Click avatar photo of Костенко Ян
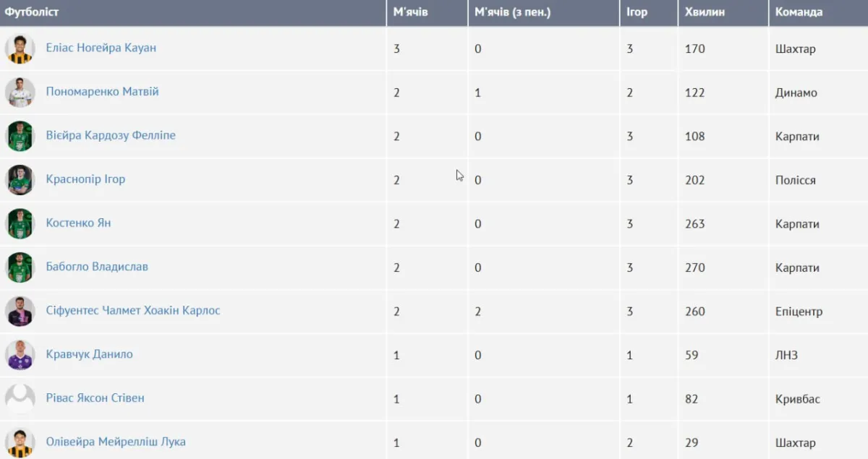The height and width of the screenshot is (459, 868). point(20,223)
